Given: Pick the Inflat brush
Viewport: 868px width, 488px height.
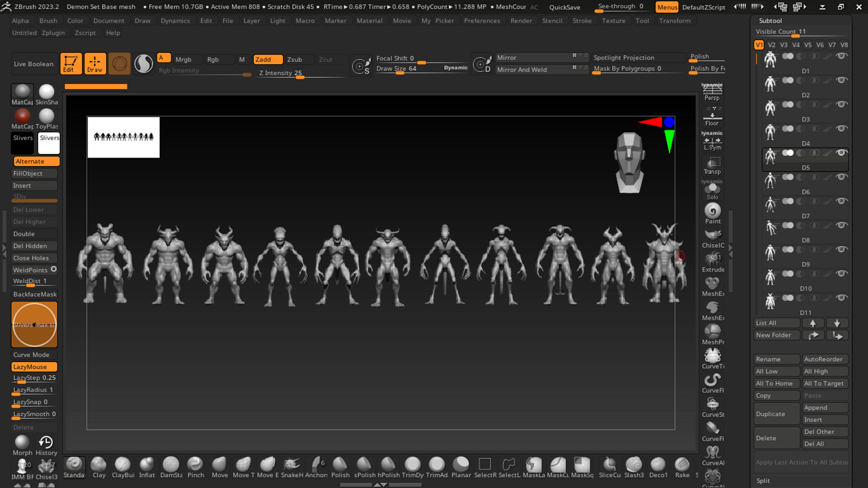Looking at the screenshot, I should [x=147, y=467].
